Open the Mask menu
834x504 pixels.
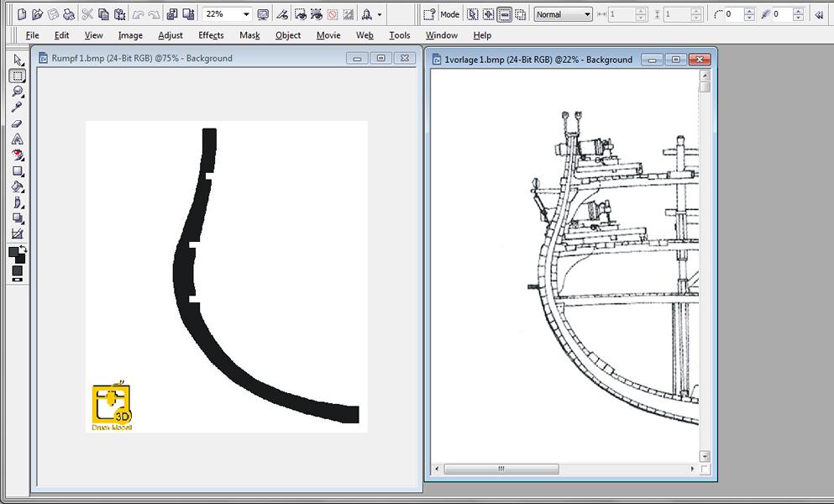click(249, 35)
